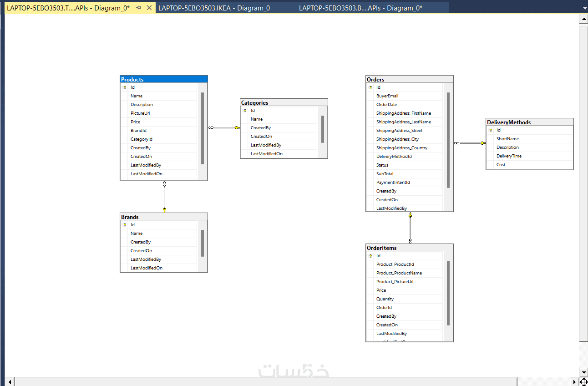The image size is (588, 386).
Task: Click the primary key icon in Orders table
Action: coord(370,87)
